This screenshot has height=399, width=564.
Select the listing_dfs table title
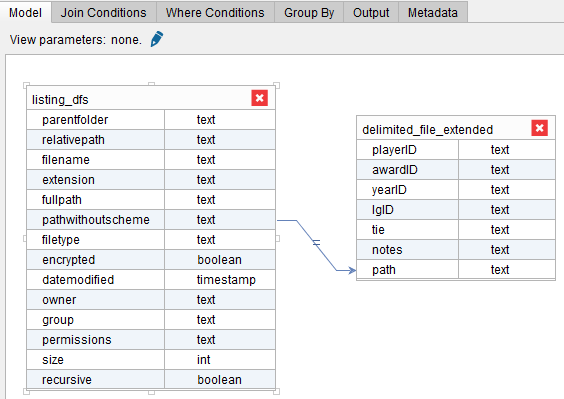coord(60,100)
